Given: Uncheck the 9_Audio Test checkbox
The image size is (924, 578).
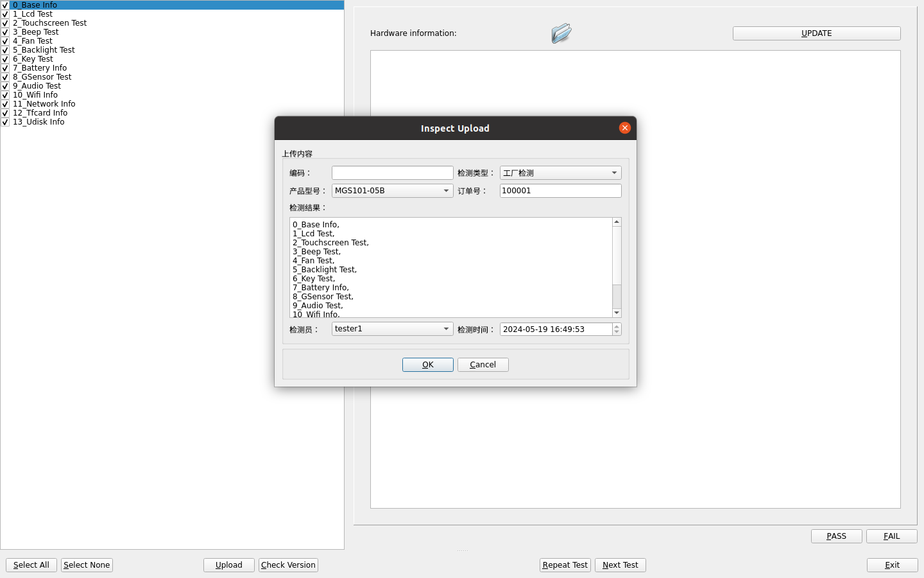Looking at the screenshot, I should (x=5, y=86).
